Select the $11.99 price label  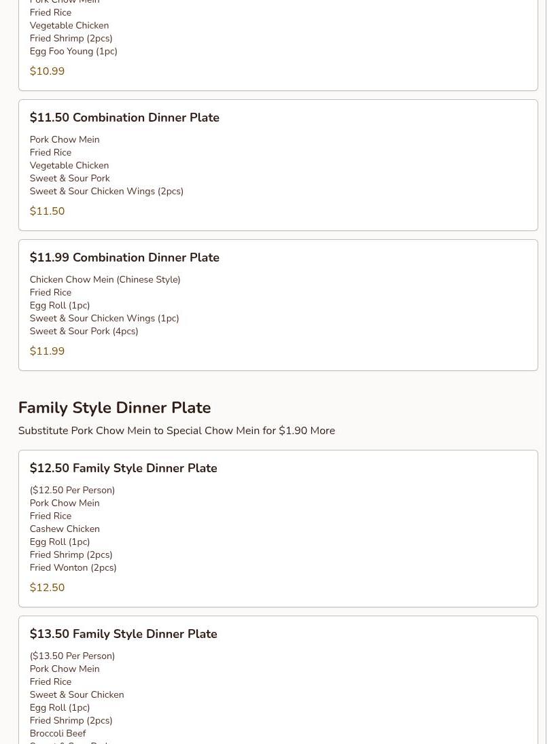pos(47,351)
